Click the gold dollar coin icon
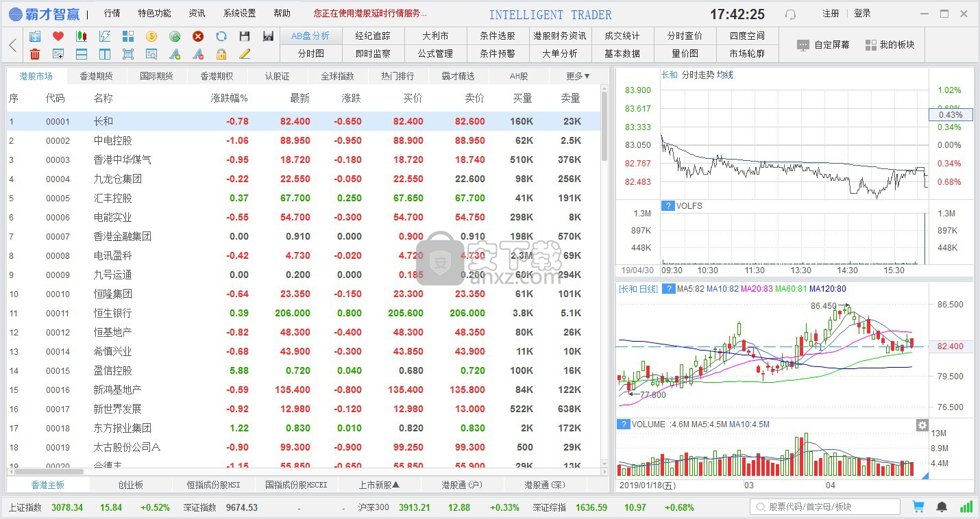 click(x=151, y=36)
